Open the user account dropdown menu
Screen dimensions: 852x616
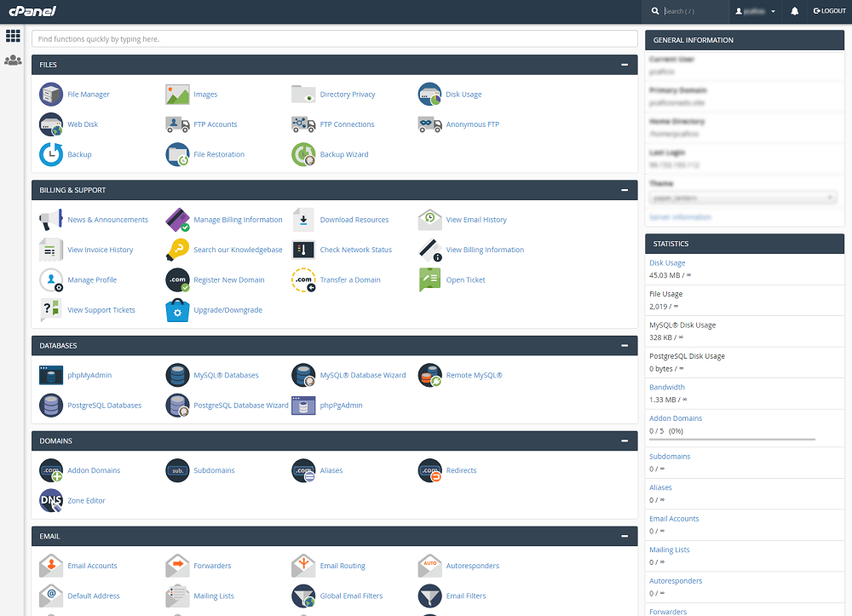pos(755,11)
